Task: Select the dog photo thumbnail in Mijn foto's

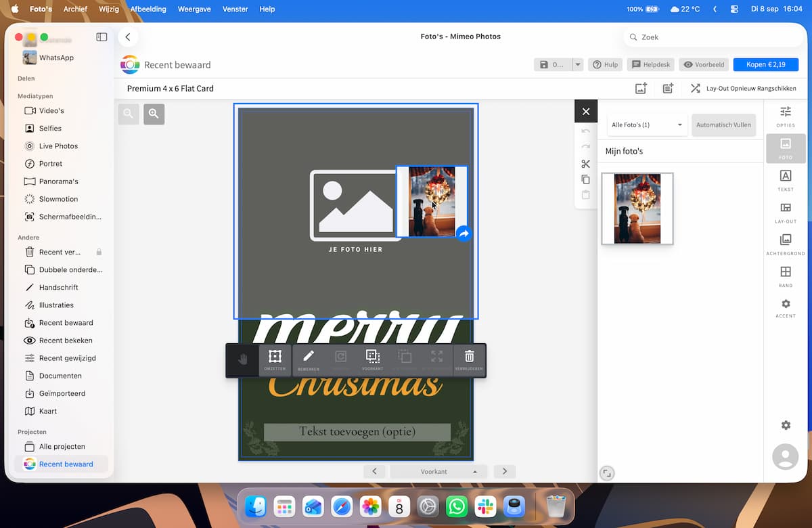Action: (x=637, y=208)
